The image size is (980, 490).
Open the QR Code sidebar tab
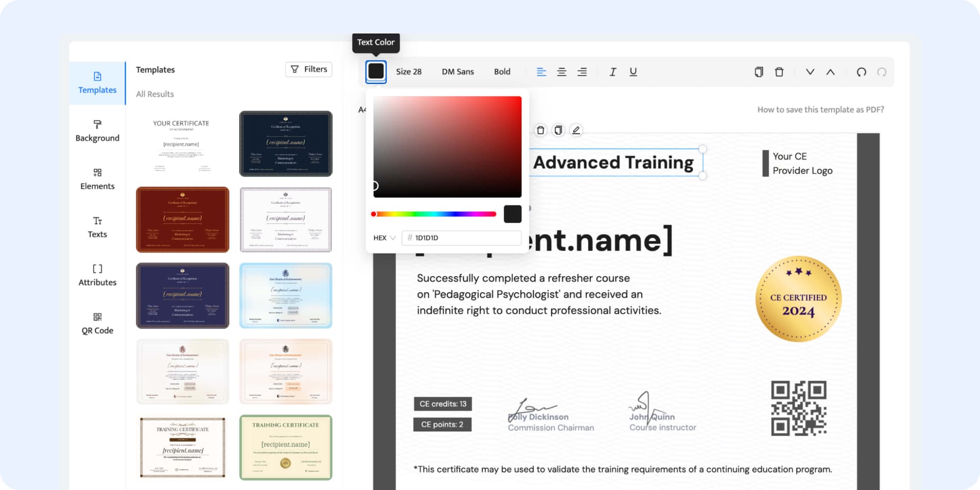click(x=97, y=324)
